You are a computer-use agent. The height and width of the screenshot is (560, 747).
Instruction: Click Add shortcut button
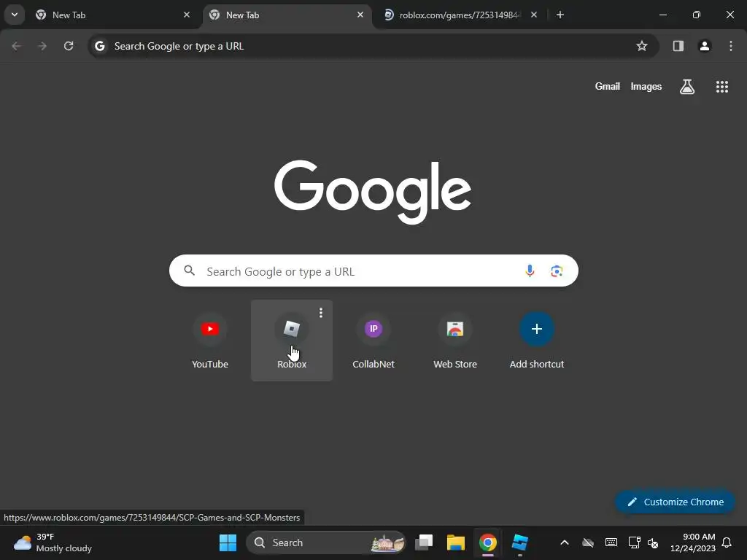(x=537, y=340)
